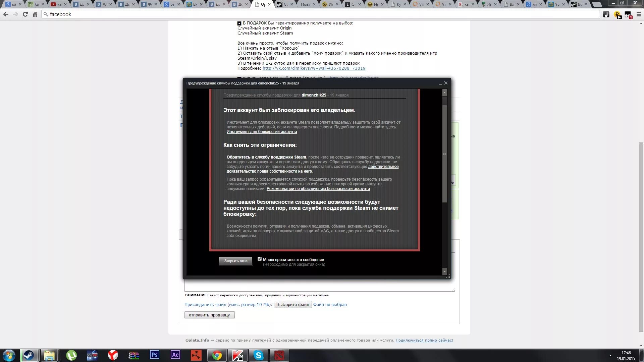Click the Steam dialog vertical scrollbar thumb

[x=445, y=154]
